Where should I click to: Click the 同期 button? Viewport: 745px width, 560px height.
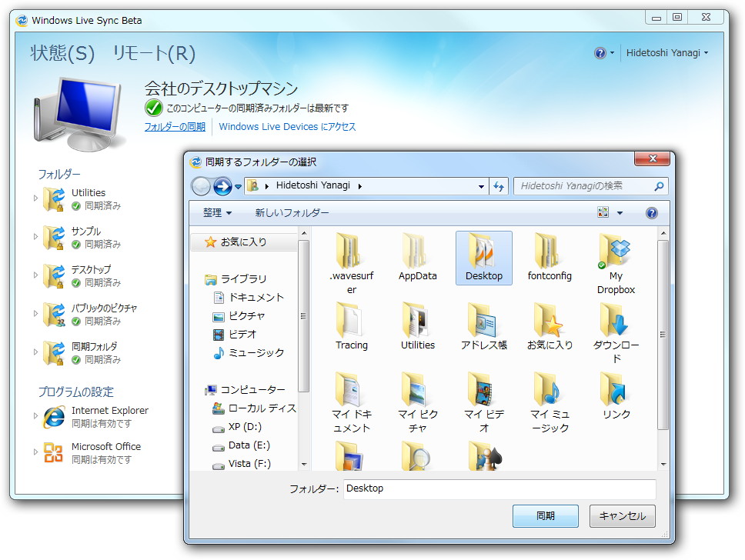pyautogui.click(x=546, y=516)
